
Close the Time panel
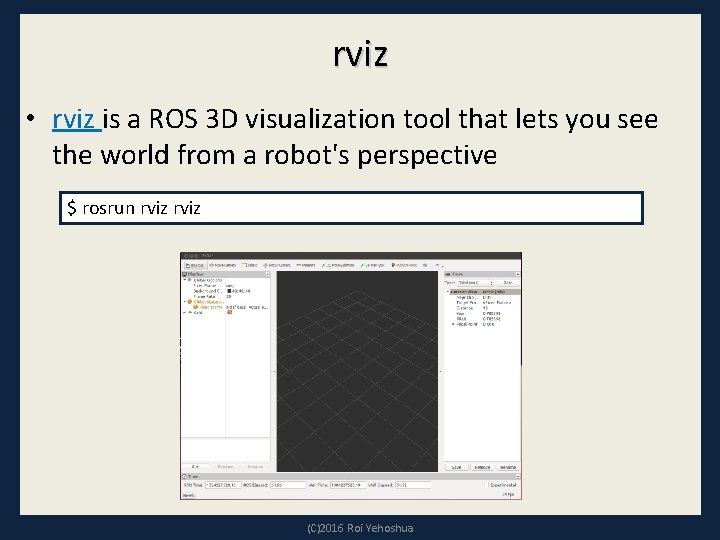pos(518,476)
